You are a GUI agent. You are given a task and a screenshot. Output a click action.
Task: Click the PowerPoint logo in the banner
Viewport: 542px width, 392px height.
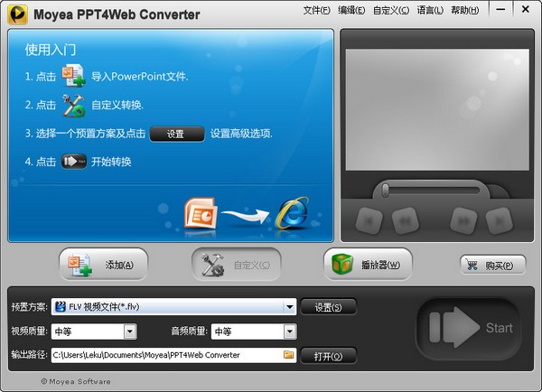pos(201,213)
